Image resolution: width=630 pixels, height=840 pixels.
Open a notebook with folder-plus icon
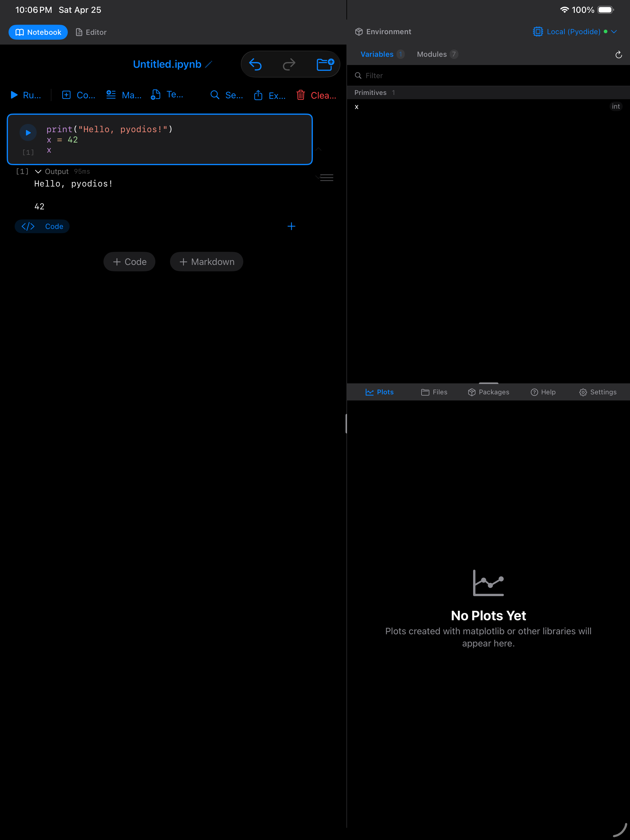coord(325,65)
